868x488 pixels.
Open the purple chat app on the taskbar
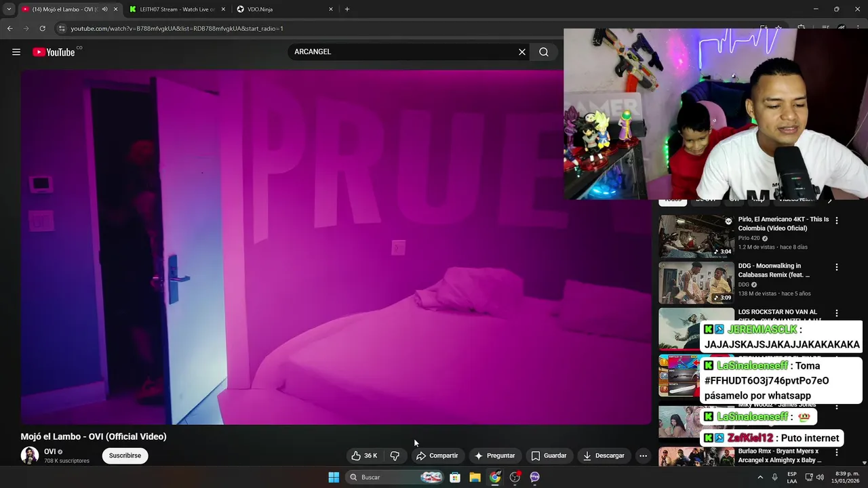tap(534, 477)
